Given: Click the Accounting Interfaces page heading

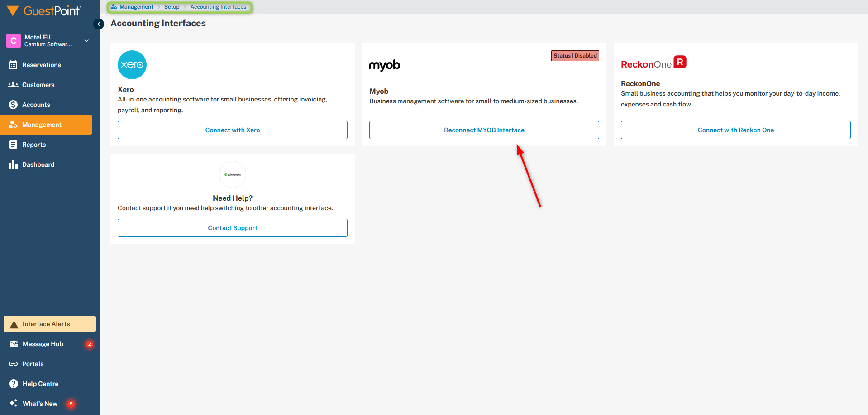Looking at the screenshot, I should pos(158,23).
